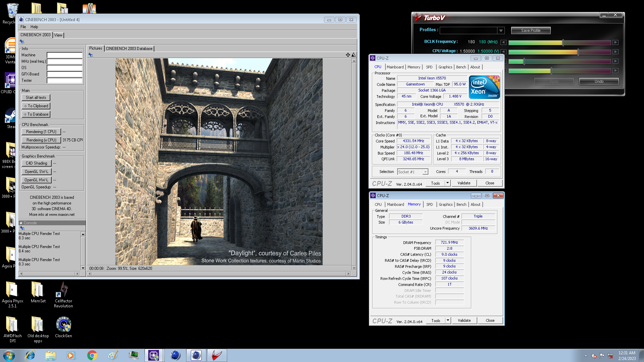Click Save Profile in TurboV
The width and height of the screenshot is (644, 362).
531,31
